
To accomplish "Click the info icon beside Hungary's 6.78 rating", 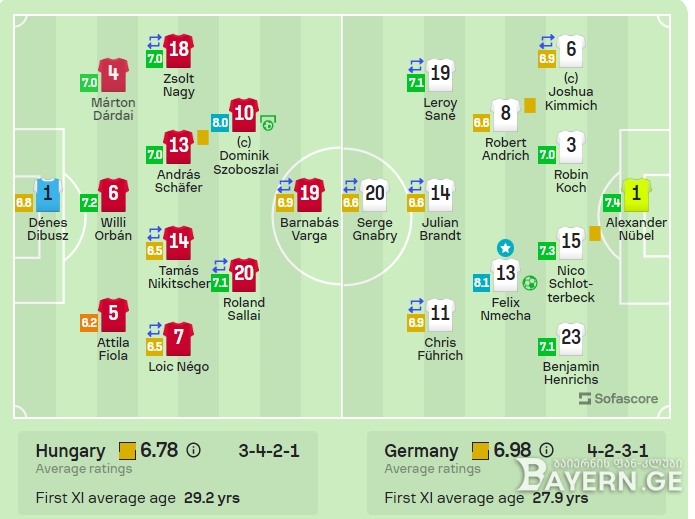I will [x=193, y=450].
